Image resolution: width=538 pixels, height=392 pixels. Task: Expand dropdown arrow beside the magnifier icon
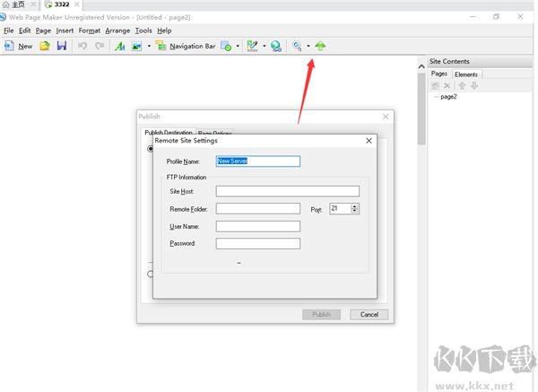[308, 46]
